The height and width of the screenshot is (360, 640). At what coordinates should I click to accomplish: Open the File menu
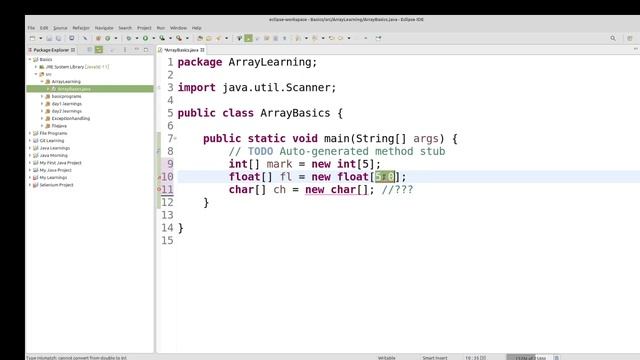coord(31,28)
